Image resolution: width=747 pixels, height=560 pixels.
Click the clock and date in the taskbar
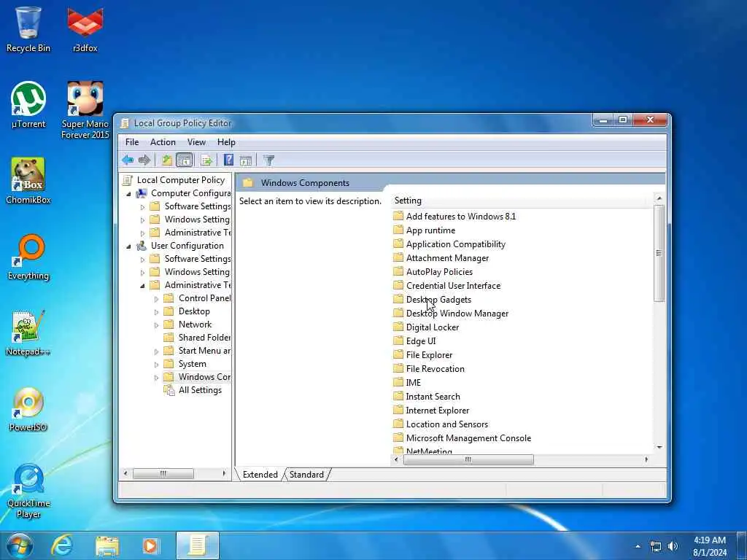point(710,546)
